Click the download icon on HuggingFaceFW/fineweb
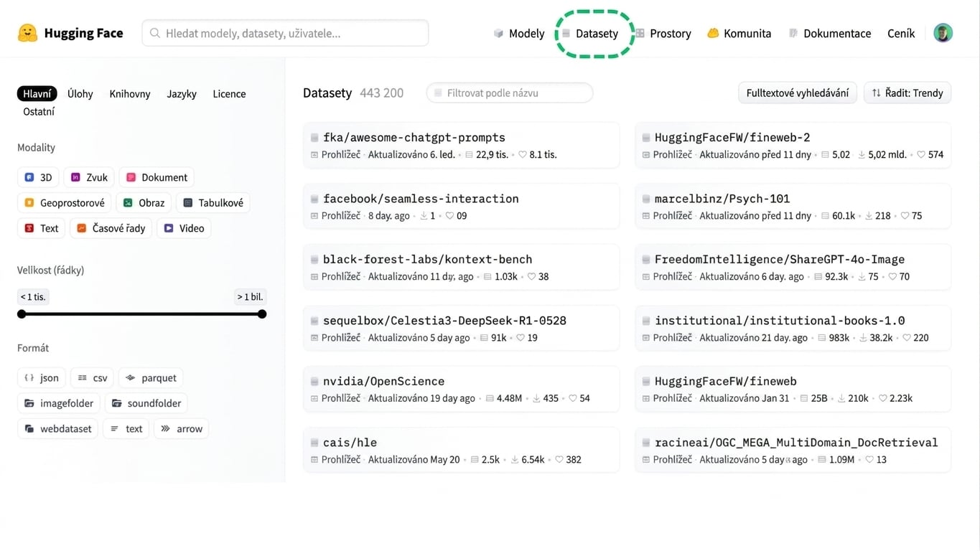 pyautogui.click(x=841, y=398)
